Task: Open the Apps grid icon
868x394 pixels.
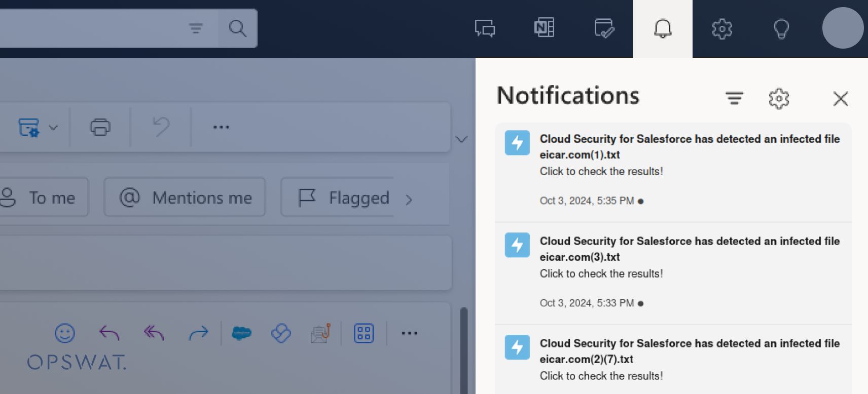Action: (364, 333)
